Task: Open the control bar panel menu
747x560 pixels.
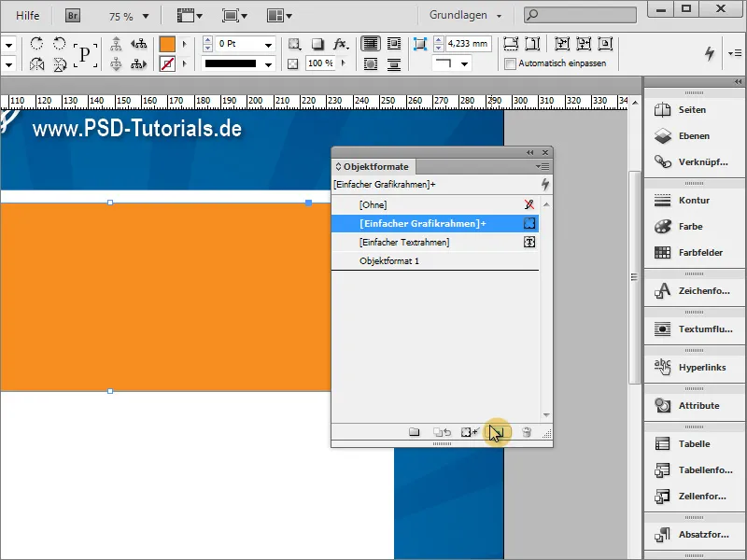Action: tap(735, 53)
